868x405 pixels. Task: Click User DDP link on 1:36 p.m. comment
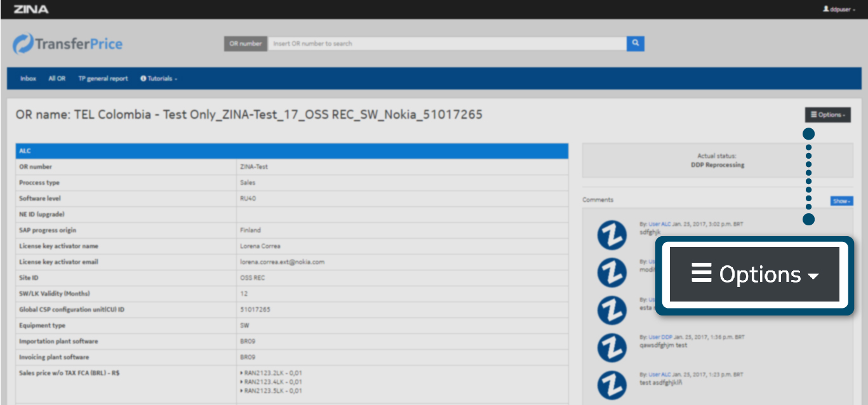point(660,338)
